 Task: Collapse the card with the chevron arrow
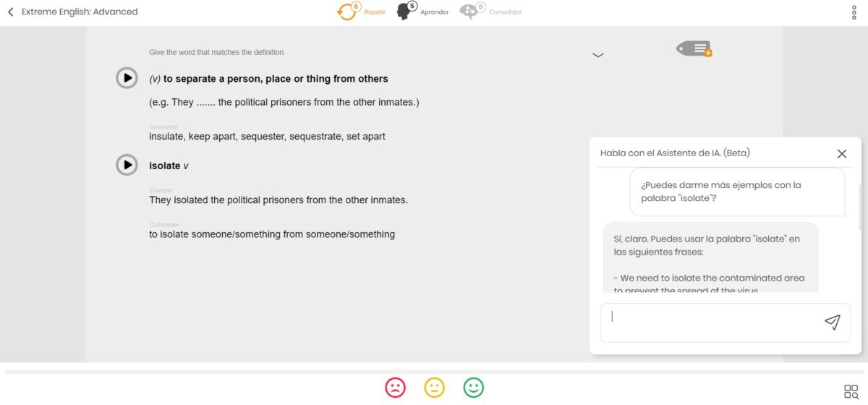tap(598, 55)
